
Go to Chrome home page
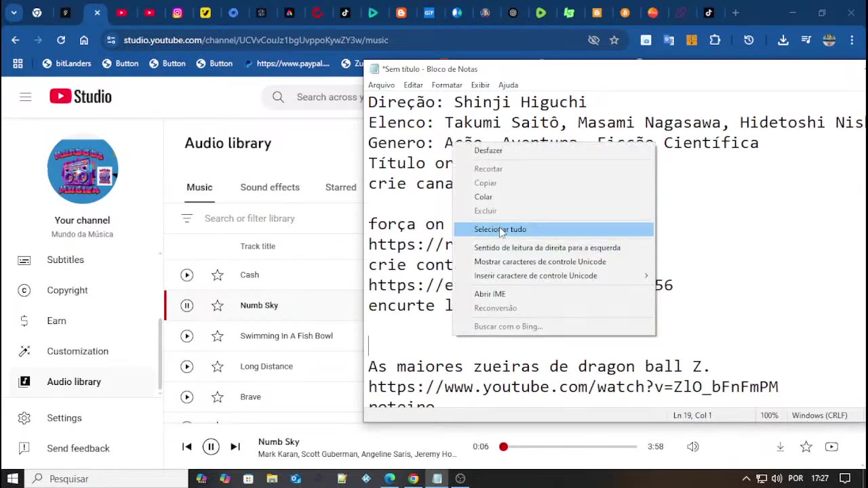coord(84,40)
